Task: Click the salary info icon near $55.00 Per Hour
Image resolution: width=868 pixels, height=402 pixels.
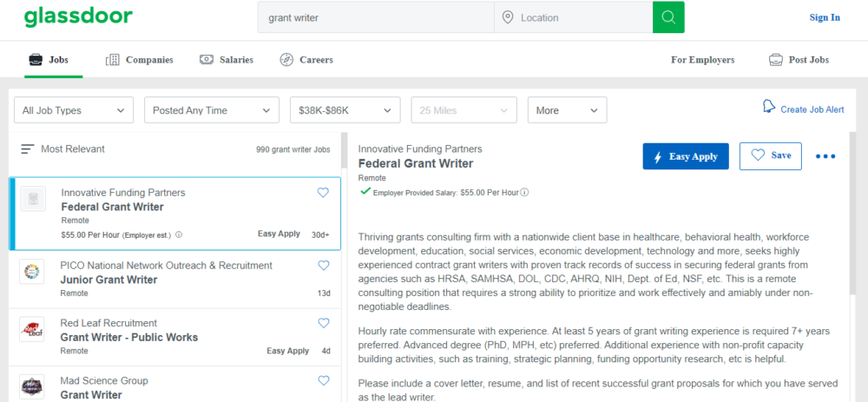Action: pos(525,193)
